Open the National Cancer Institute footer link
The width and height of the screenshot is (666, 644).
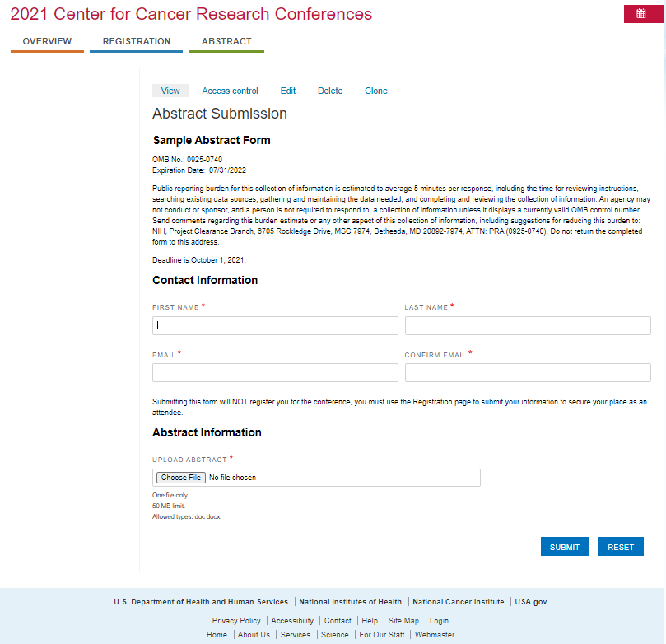pyautogui.click(x=459, y=602)
